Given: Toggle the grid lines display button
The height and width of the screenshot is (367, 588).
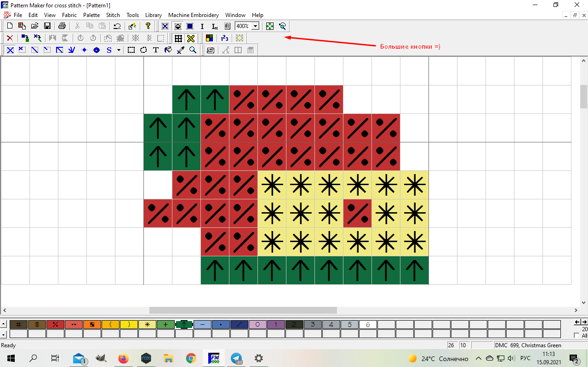Looking at the screenshot, I should (178, 38).
